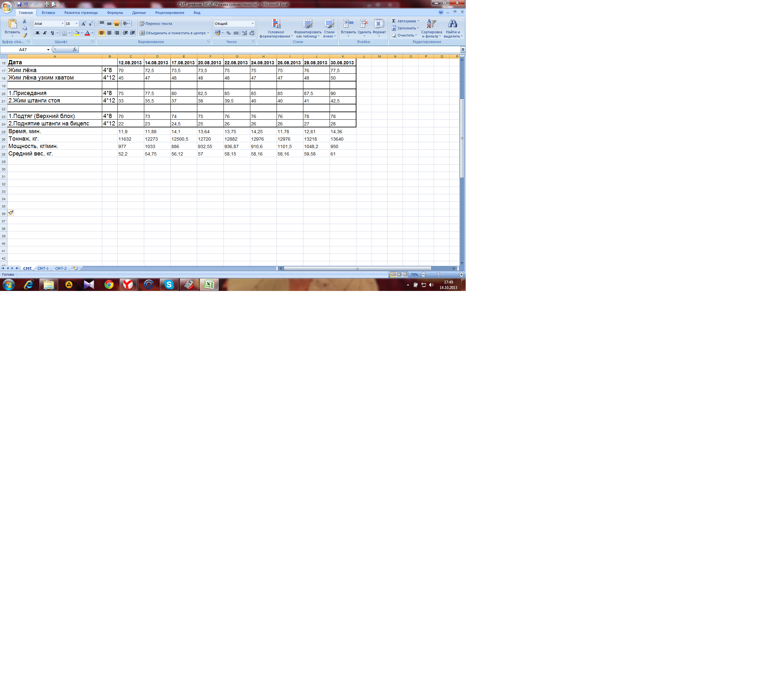Click the Name Box showing A47

[x=23, y=49]
